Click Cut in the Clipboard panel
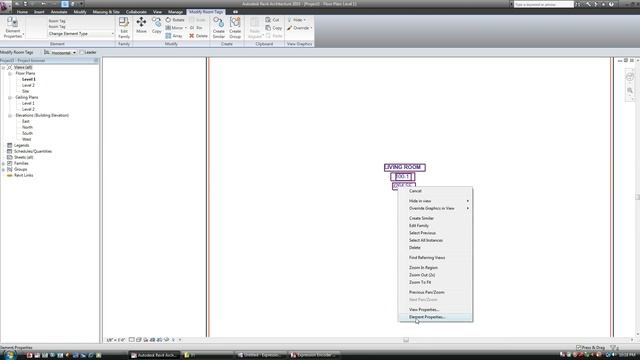This screenshot has width=640, height=360. (272, 20)
